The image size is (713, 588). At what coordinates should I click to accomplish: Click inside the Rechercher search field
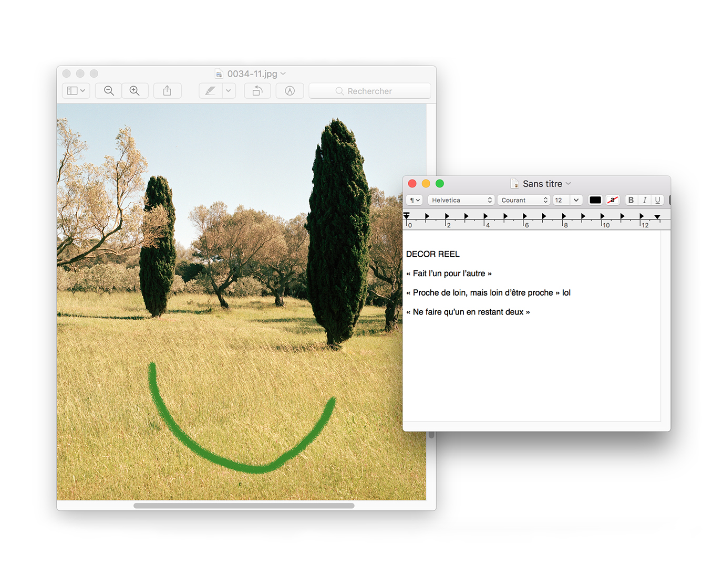[x=370, y=91]
